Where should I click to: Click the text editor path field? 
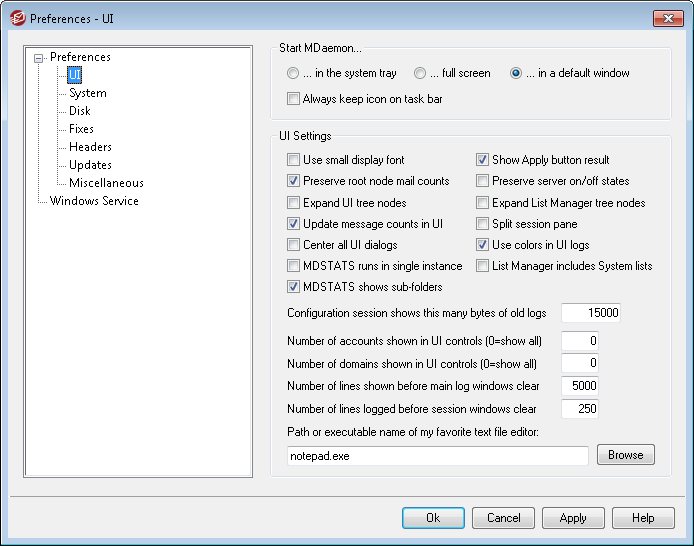[437, 455]
